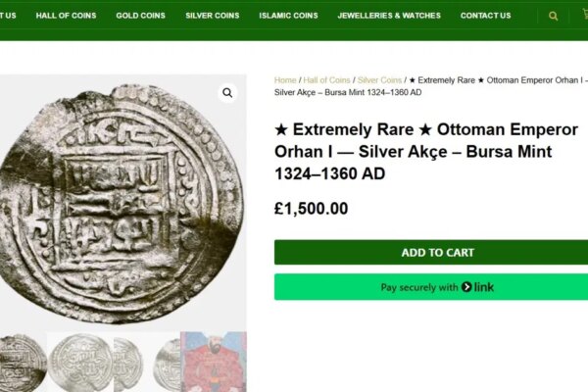The height and width of the screenshot is (392, 588).
Task: Follow Home breadcrumb link
Action: pyautogui.click(x=285, y=80)
